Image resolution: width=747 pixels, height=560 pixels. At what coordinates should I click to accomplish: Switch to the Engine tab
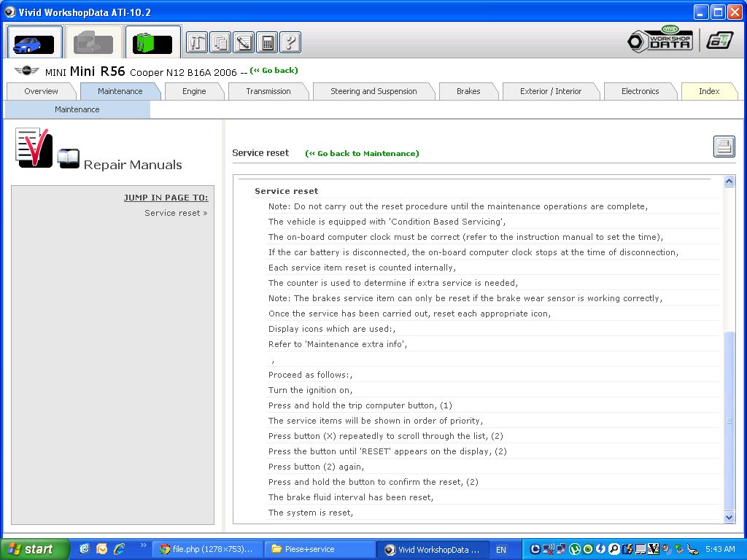[x=194, y=91]
